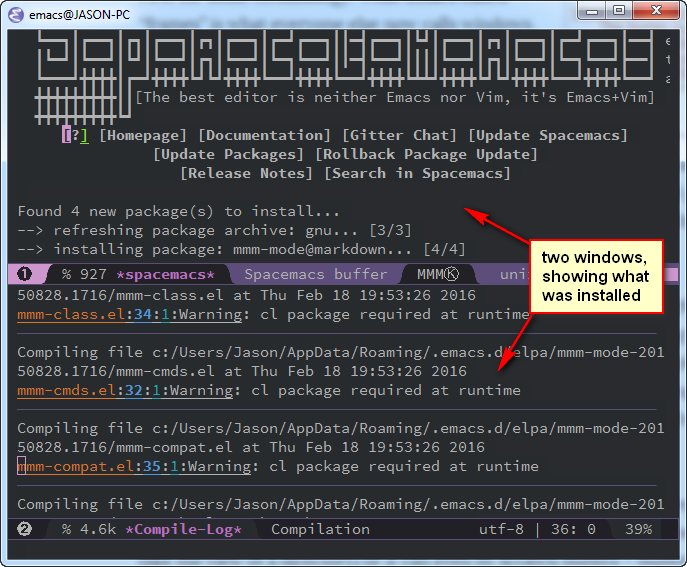Click the [?] help button
Image resolution: width=687 pixels, height=567 pixels.
coord(75,135)
